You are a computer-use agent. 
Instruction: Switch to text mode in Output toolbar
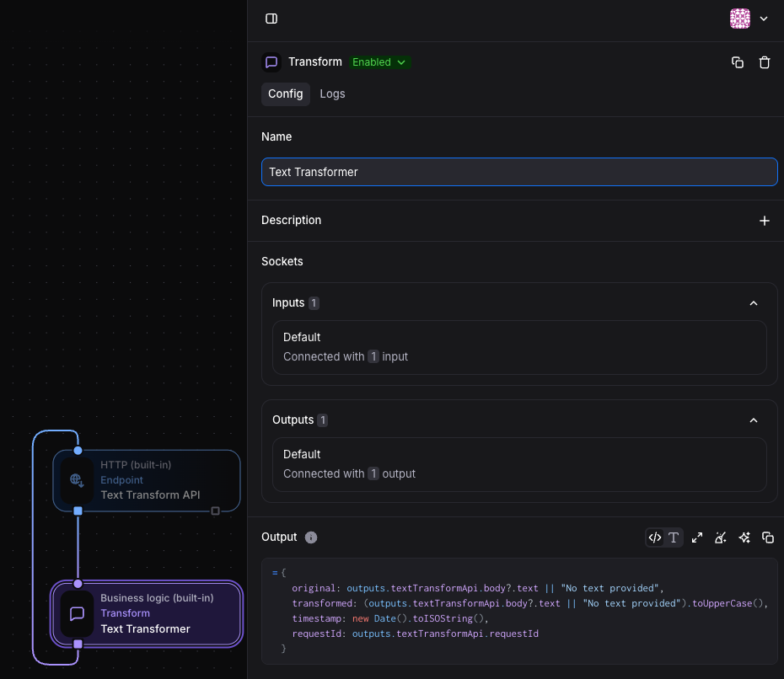[x=674, y=537]
